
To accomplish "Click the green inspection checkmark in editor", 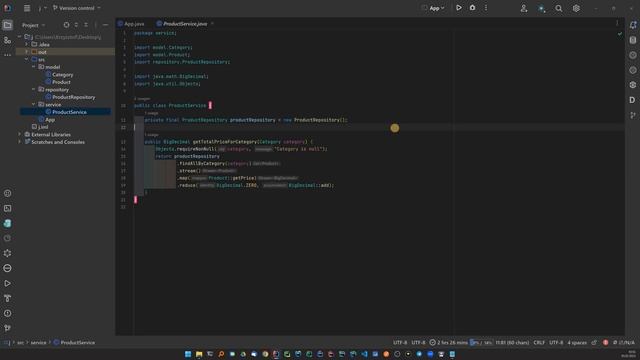I will (620, 33).
